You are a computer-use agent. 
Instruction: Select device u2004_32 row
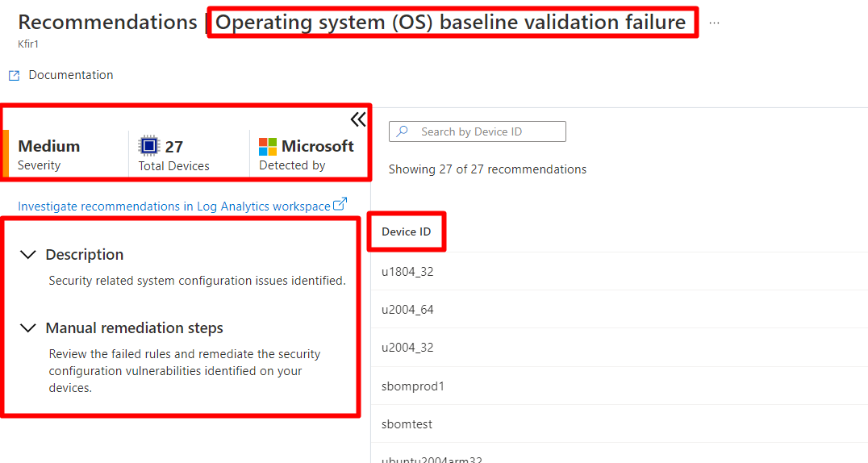pyautogui.click(x=620, y=347)
